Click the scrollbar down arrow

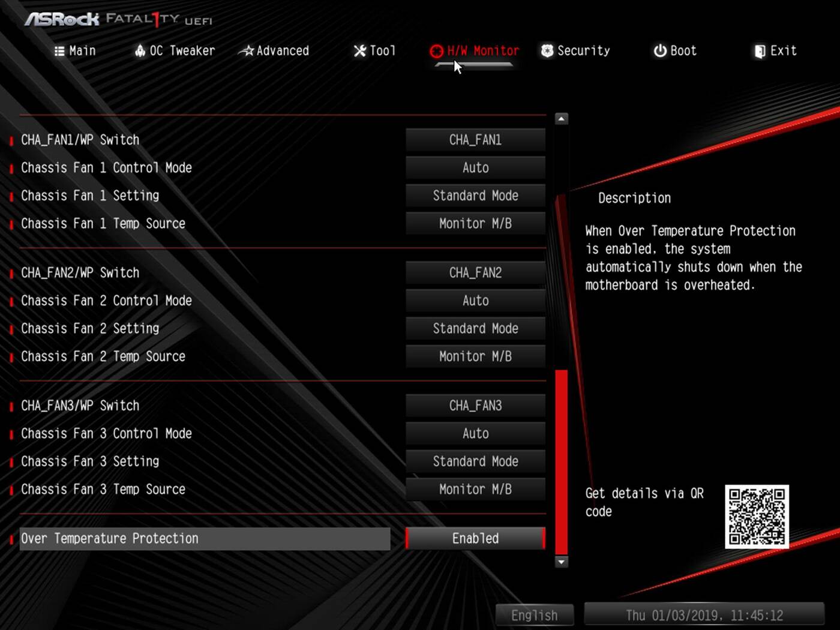coord(561,562)
